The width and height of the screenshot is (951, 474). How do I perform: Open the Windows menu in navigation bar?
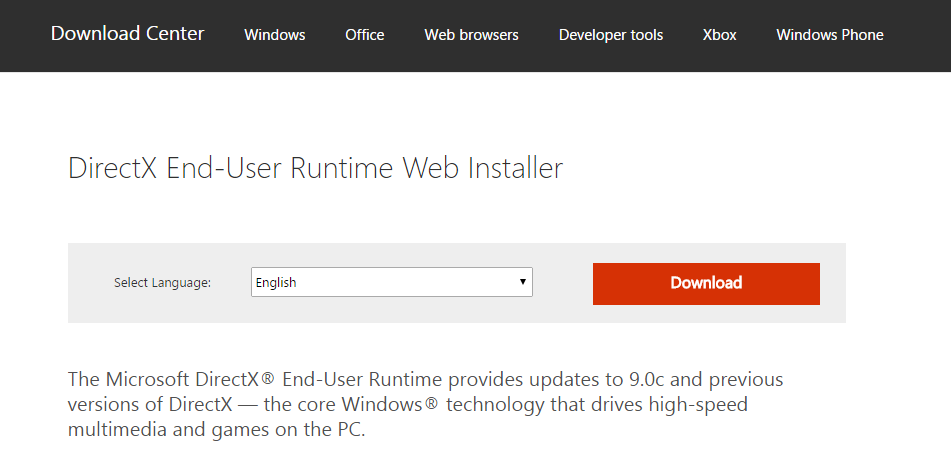[x=275, y=35]
